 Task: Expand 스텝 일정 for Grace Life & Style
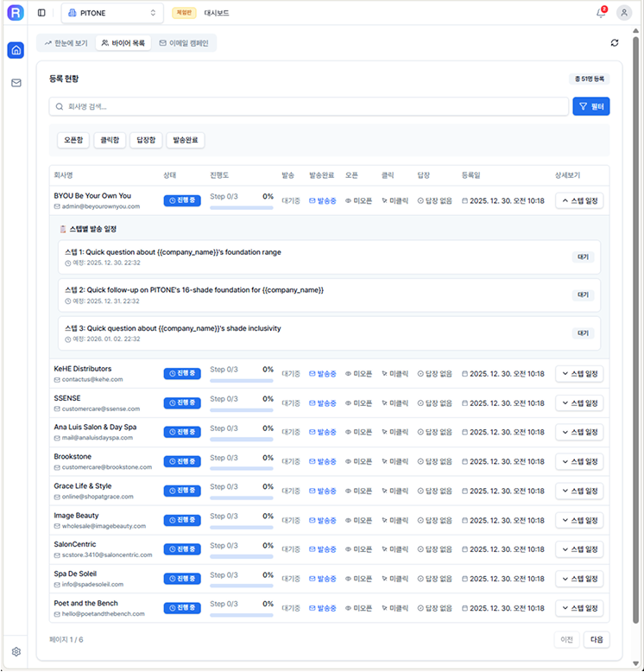pyautogui.click(x=579, y=491)
